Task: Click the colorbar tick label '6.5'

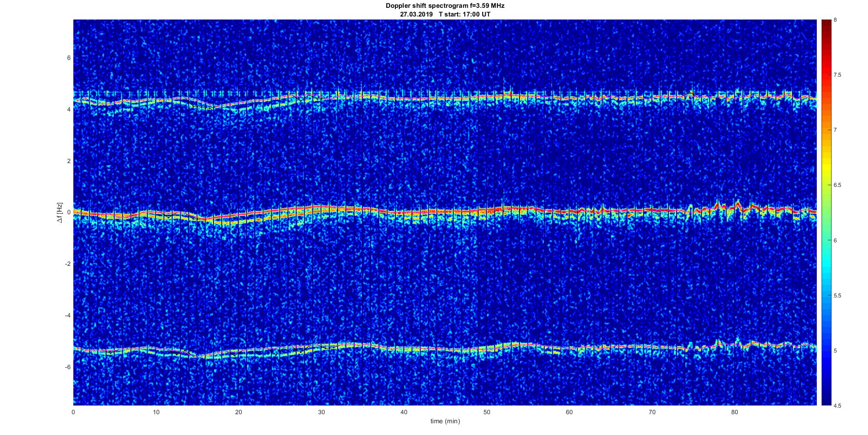Action: tap(838, 185)
